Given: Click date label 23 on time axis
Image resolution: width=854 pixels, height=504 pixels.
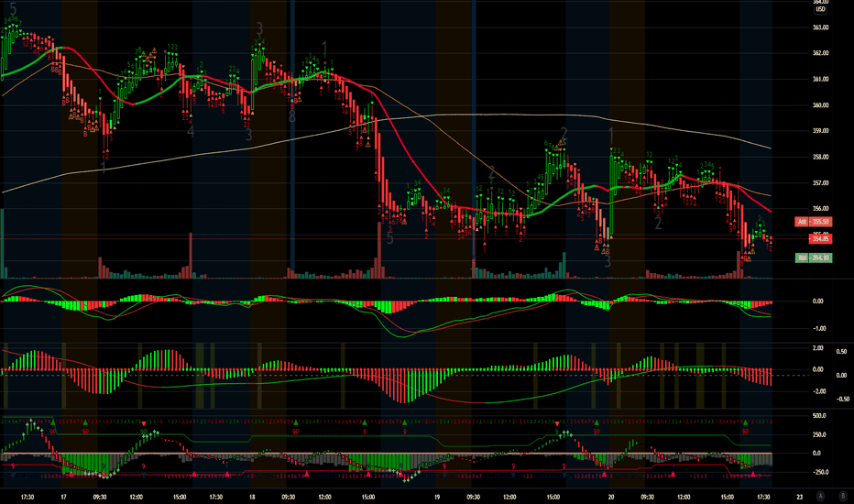Looking at the screenshot, I should coord(800,497).
